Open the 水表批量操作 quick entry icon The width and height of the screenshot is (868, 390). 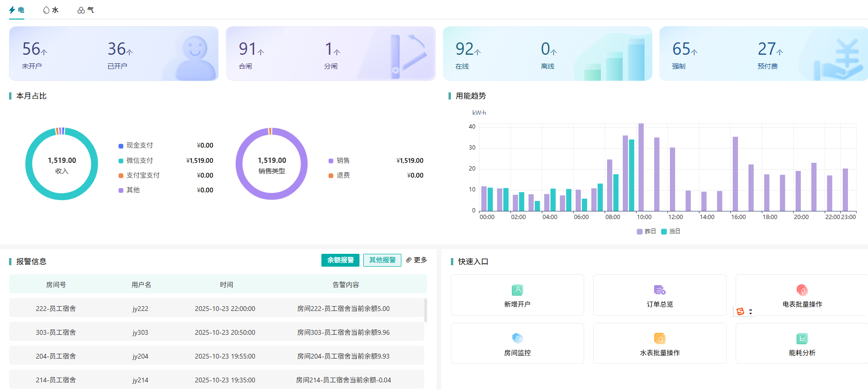click(659, 339)
